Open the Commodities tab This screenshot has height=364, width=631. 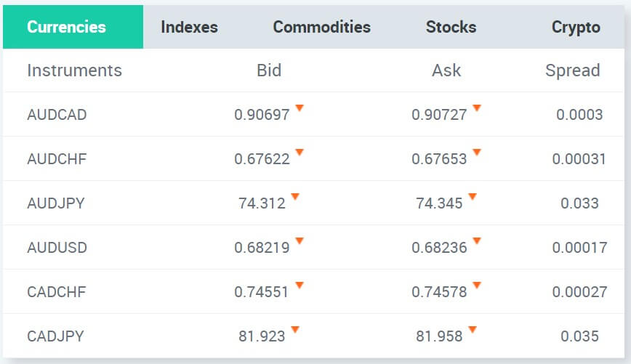[x=321, y=27]
